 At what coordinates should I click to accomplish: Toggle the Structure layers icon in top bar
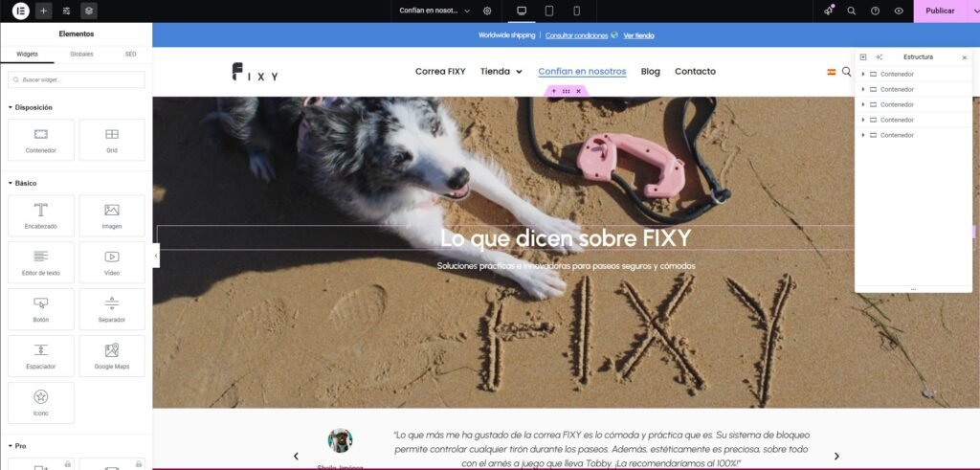(x=89, y=11)
